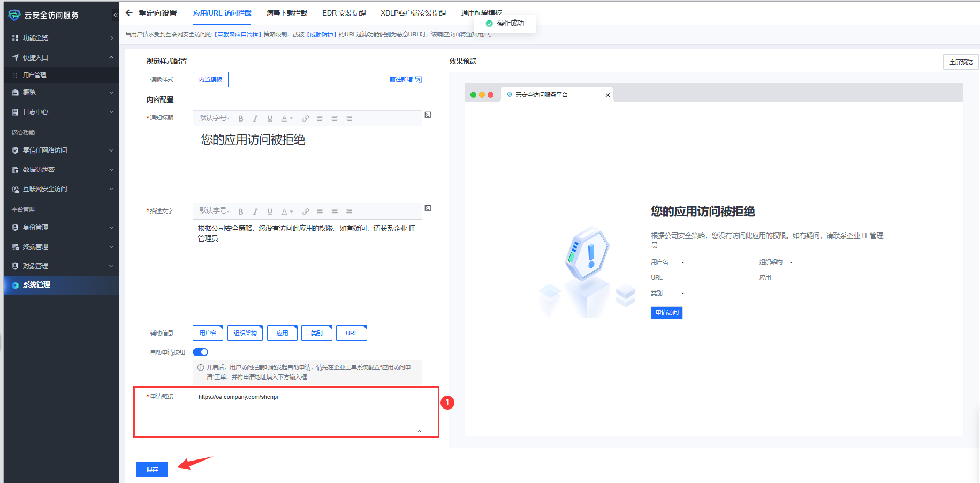Switch to the 应用/URL 访问拦截 tab

[x=222, y=13]
